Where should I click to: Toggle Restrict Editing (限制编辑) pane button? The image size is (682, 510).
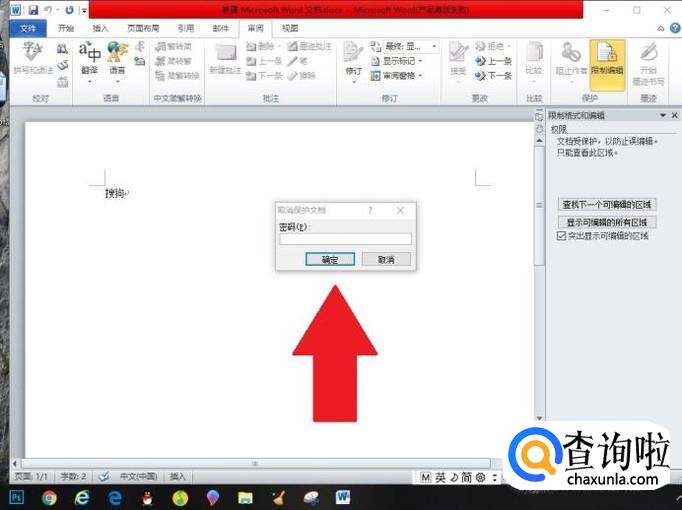pos(607,64)
